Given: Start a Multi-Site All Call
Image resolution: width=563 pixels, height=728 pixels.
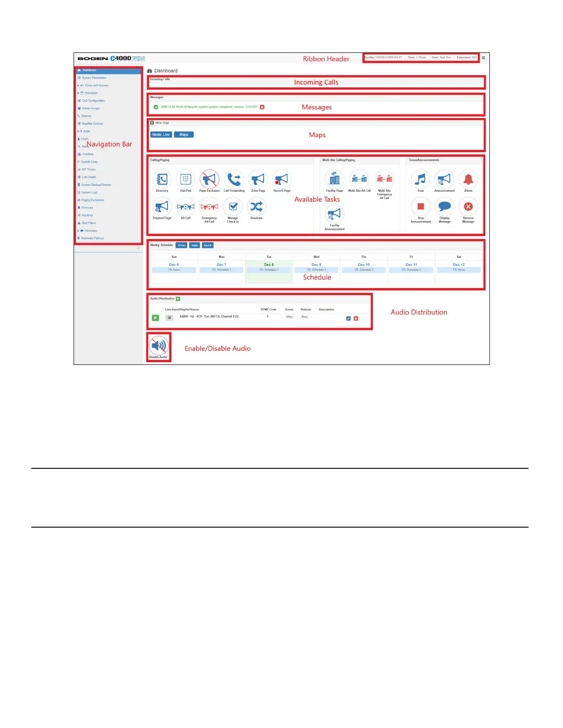Looking at the screenshot, I should 359,179.
